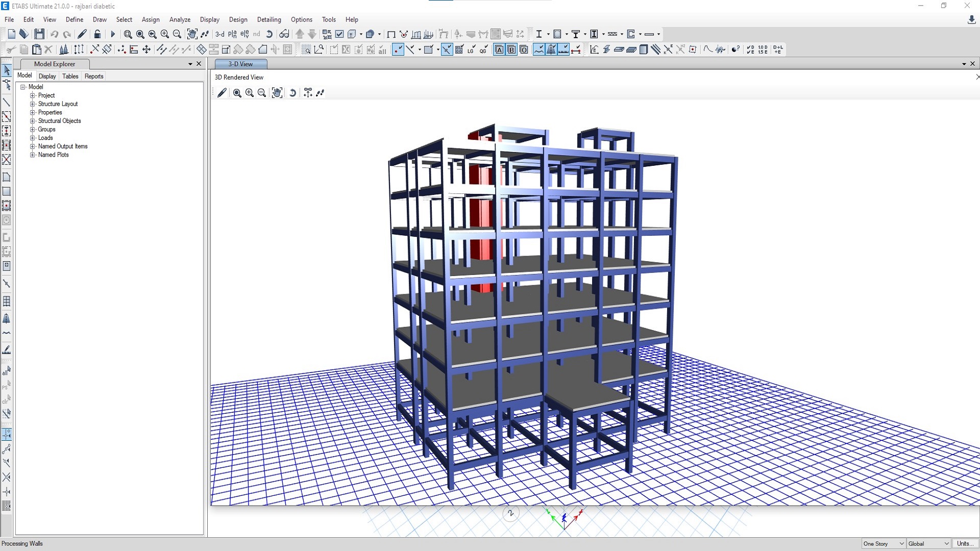Click the Set Plan View icon

pyautogui.click(x=232, y=34)
